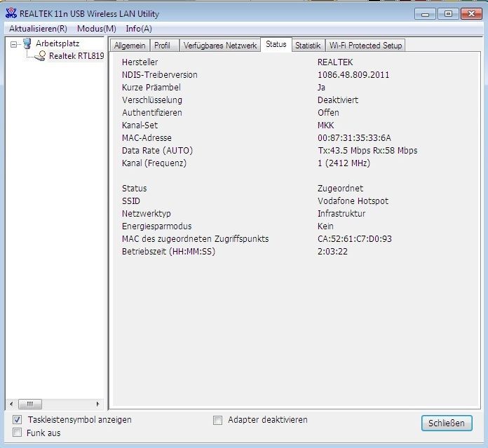
Task: Close the window with the red X
Action: tap(471, 14)
